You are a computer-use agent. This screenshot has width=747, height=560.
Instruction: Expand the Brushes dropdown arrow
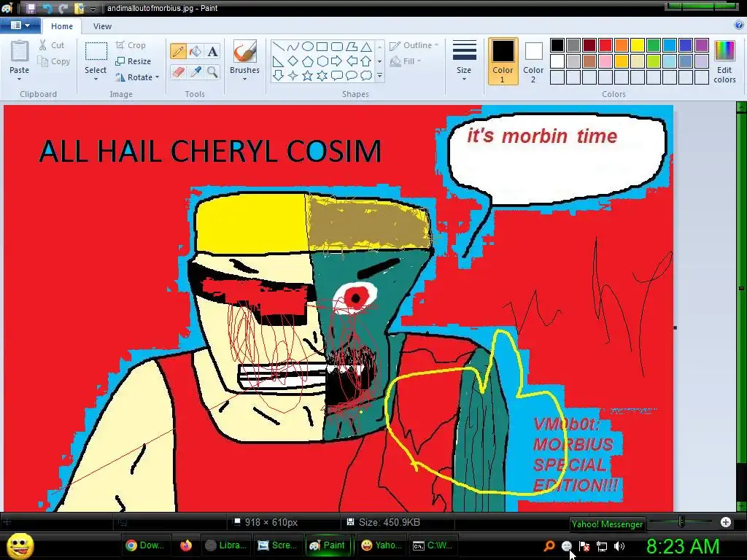click(245, 79)
